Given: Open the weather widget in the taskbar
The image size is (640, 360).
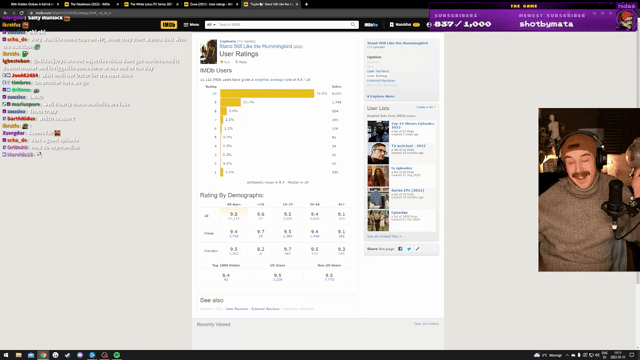Looking at the screenshot, I should (548, 355).
